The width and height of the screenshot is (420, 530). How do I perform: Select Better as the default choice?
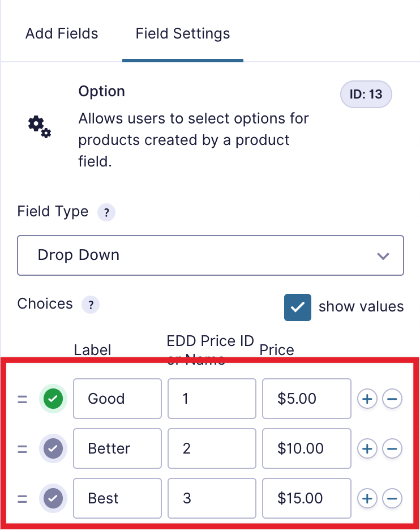53,449
